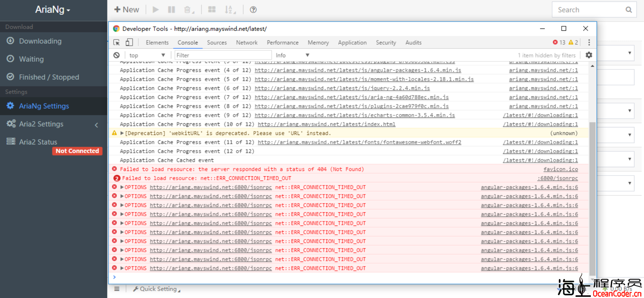
Task: Open the sort order dropdown icon
Action: pos(230,9)
